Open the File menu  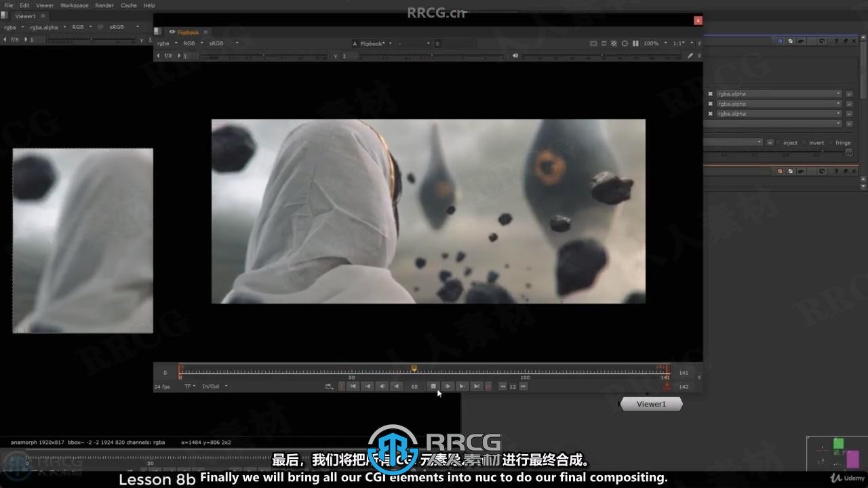8,5
